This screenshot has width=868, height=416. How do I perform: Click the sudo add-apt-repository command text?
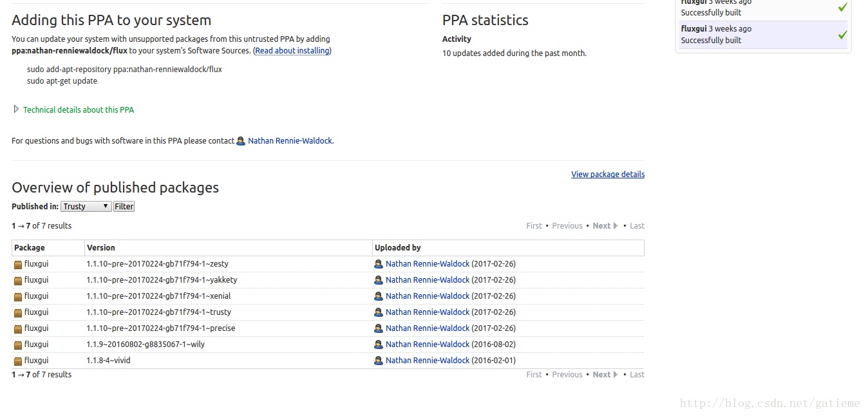click(x=124, y=70)
